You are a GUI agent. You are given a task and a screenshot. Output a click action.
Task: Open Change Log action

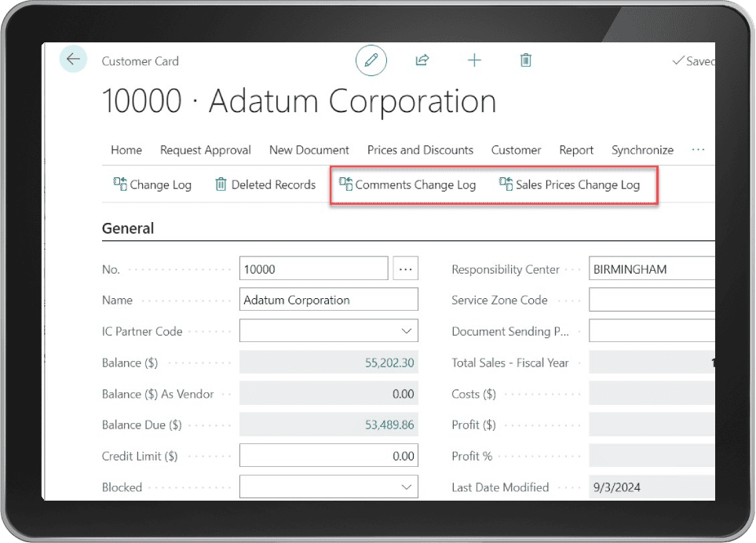point(152,184)
